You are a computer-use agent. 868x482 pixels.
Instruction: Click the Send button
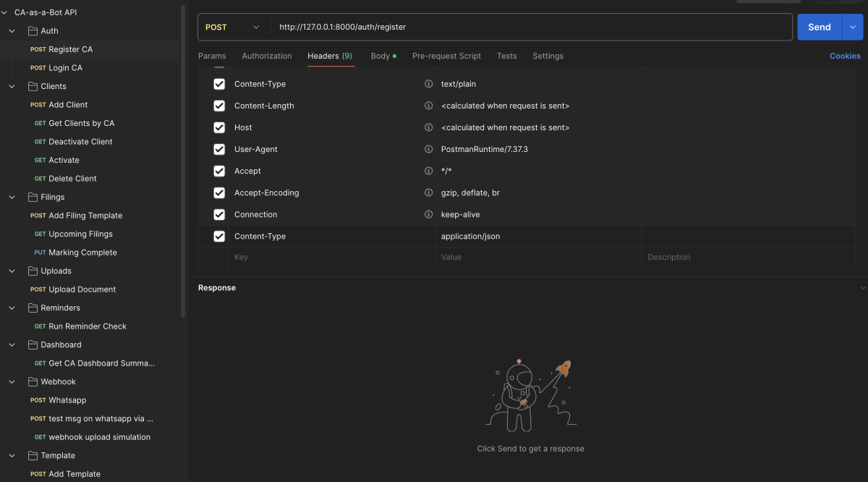pyautogui.click(x=819, y=27)
